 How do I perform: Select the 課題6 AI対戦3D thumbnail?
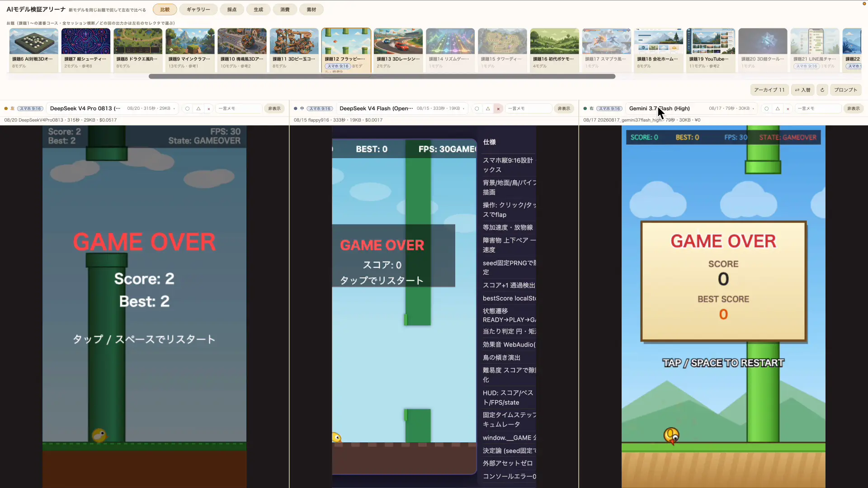coord(34,50)
